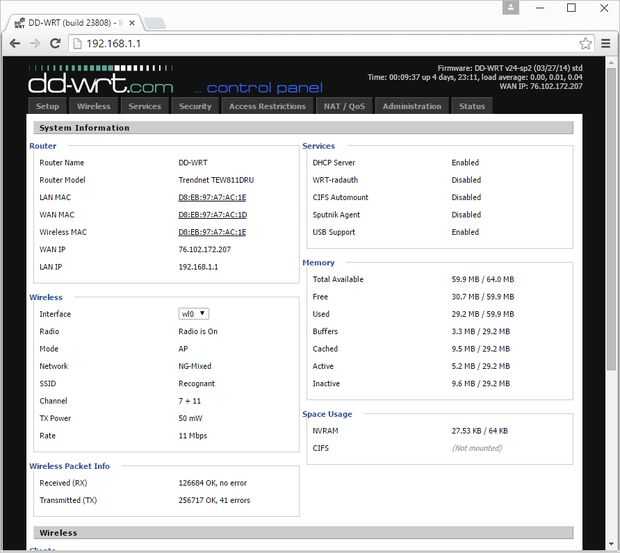620x553 pixels.
Task: Open the Status tab
Action: [472, 106]
